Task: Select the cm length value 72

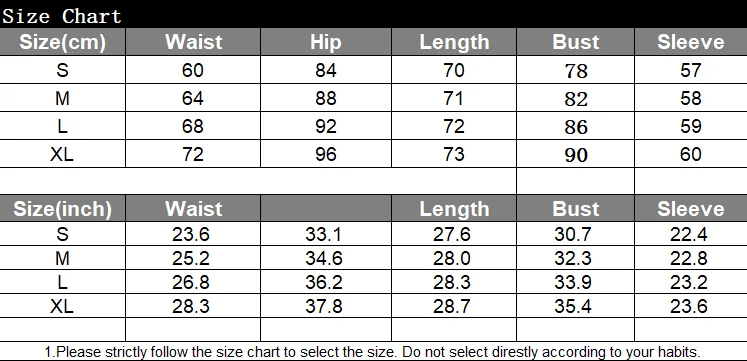Action: point(454,126)
